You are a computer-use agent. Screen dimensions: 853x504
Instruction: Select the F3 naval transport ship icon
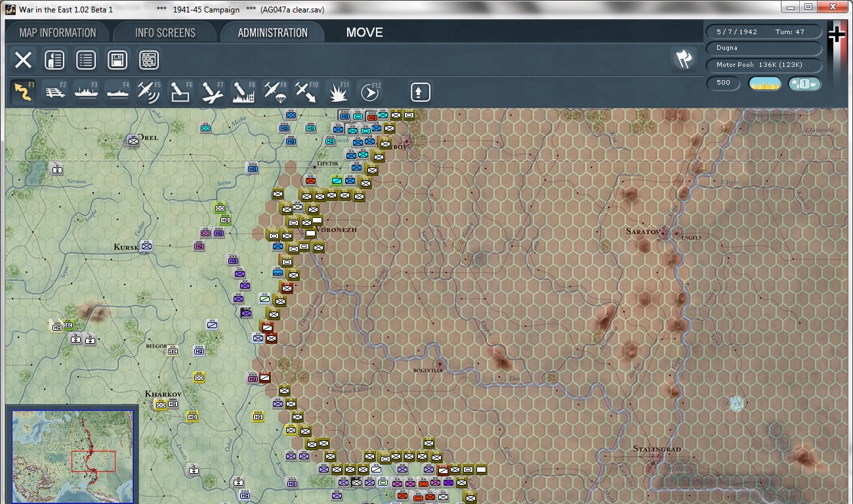click(x=87, y=93)
